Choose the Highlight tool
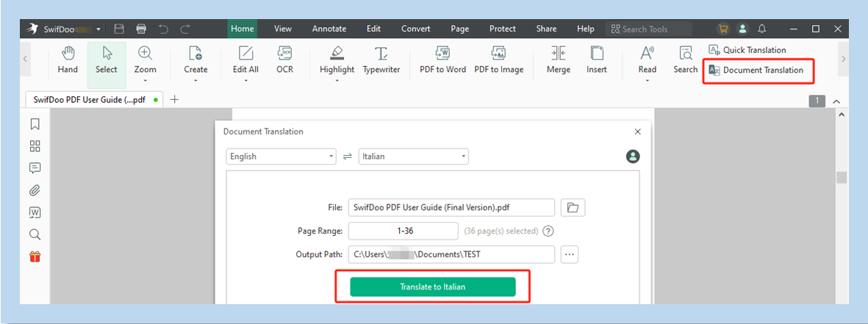 (x=337, y=60)
